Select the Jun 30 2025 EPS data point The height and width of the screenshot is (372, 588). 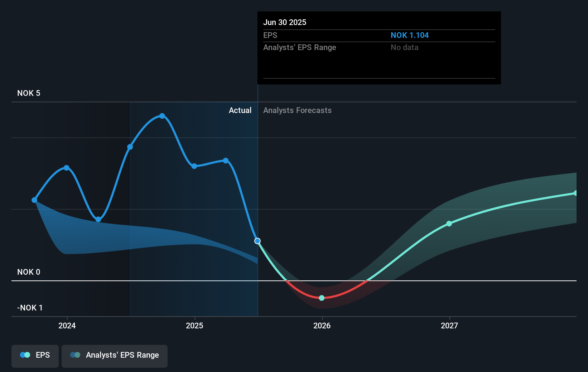click(x=257, y=241)
